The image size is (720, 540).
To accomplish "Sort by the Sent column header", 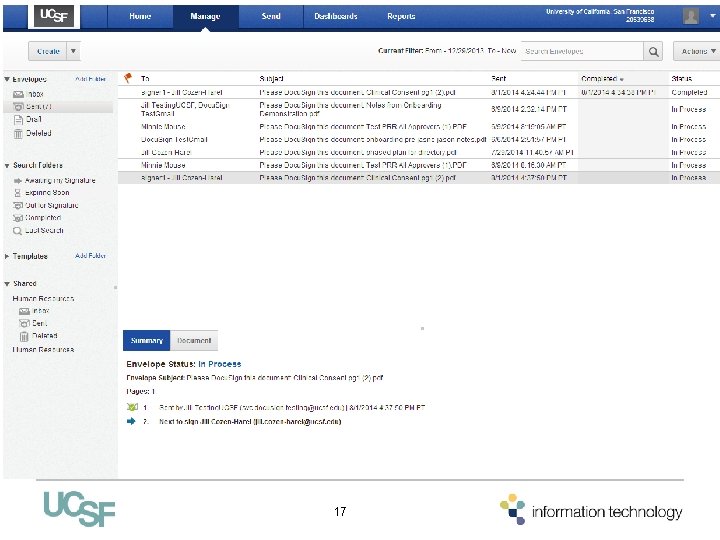I will coord(499,79).
